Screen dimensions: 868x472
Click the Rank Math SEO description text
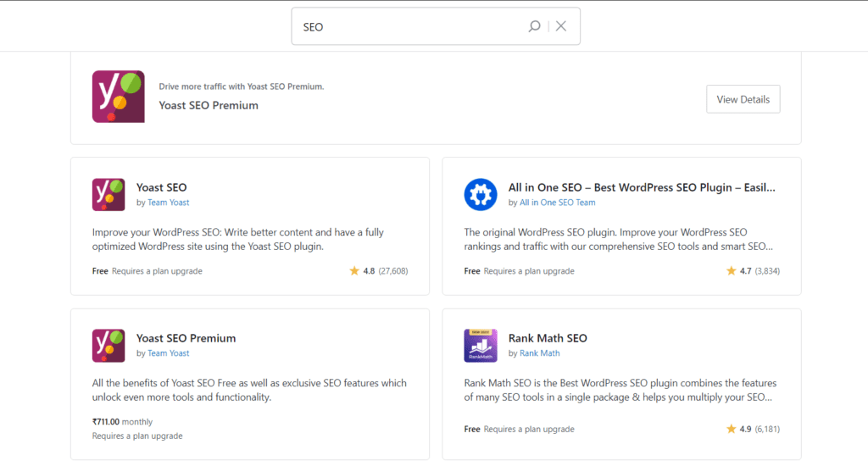tap(620, 390)
